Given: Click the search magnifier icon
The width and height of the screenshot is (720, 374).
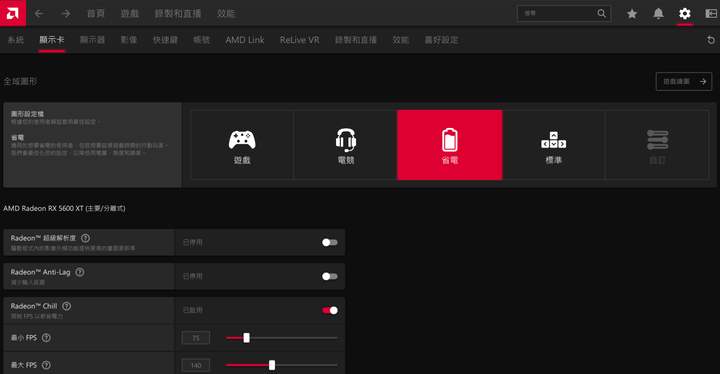Looking at the screenshot, I should [602, 13].
